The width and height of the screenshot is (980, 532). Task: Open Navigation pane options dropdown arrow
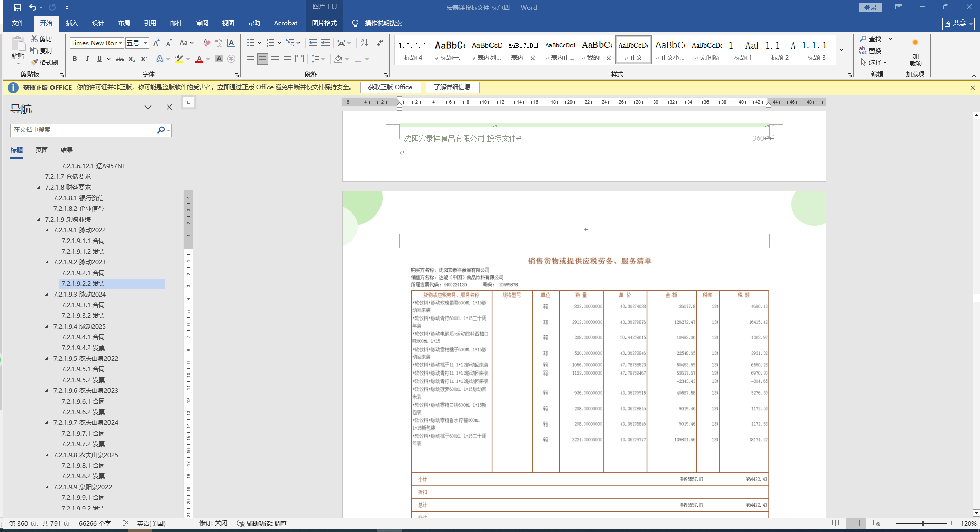[148, 107]
